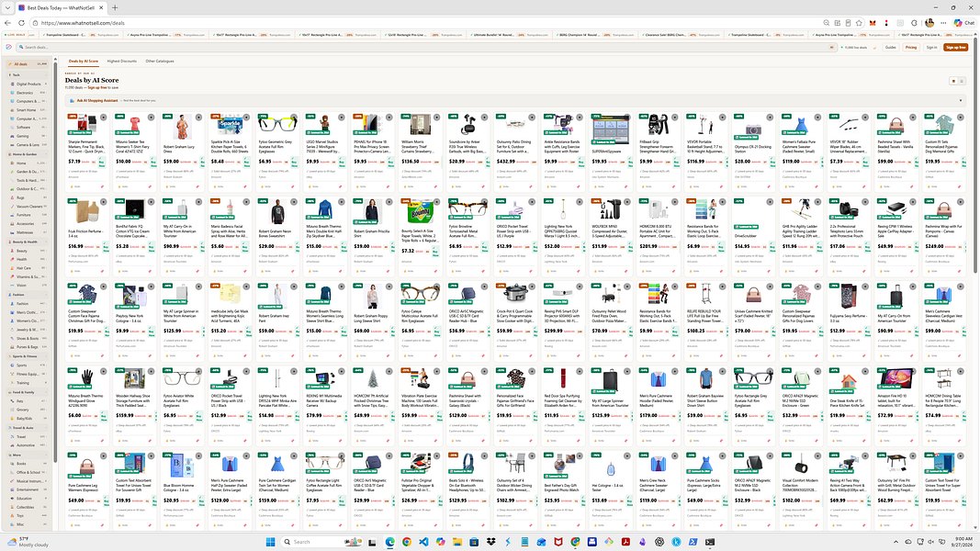980x551 pixels.
Task: Switch to list view layout
Action: point(962,81)
